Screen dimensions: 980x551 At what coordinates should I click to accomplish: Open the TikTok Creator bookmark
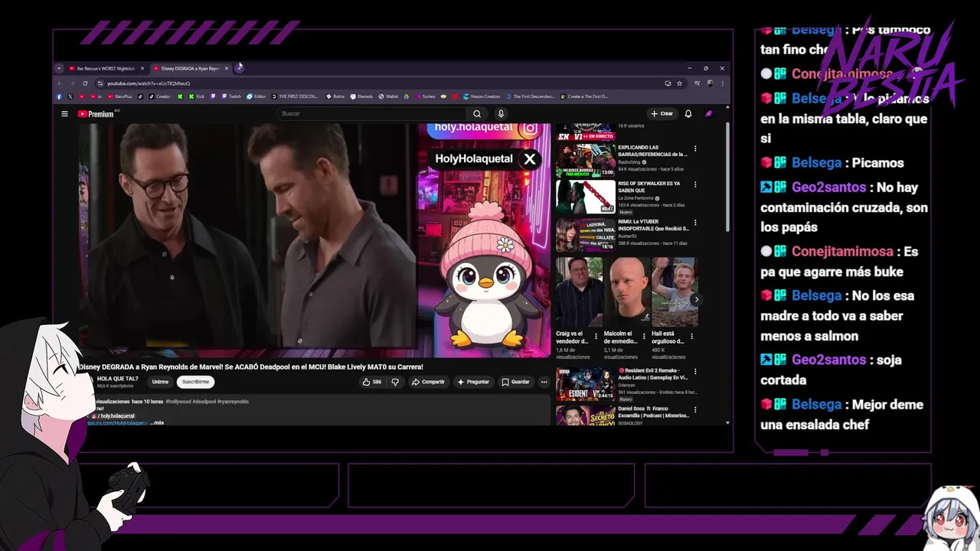click(x=159, y=96)
